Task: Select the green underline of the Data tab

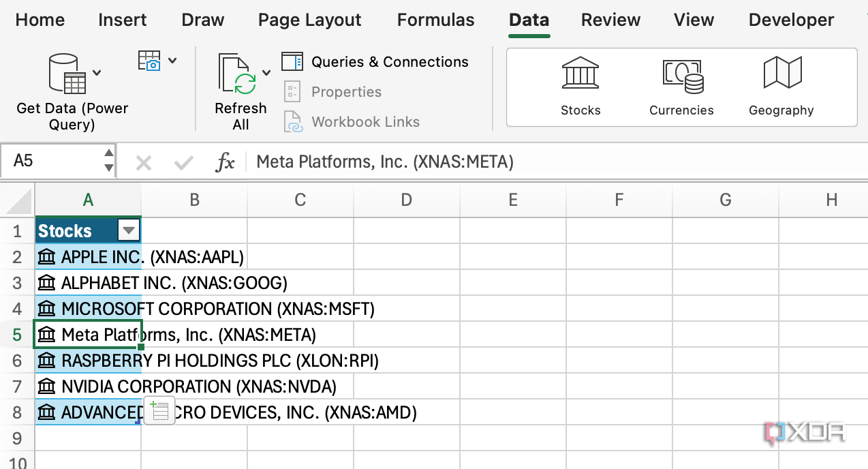Action: (529, 35)
